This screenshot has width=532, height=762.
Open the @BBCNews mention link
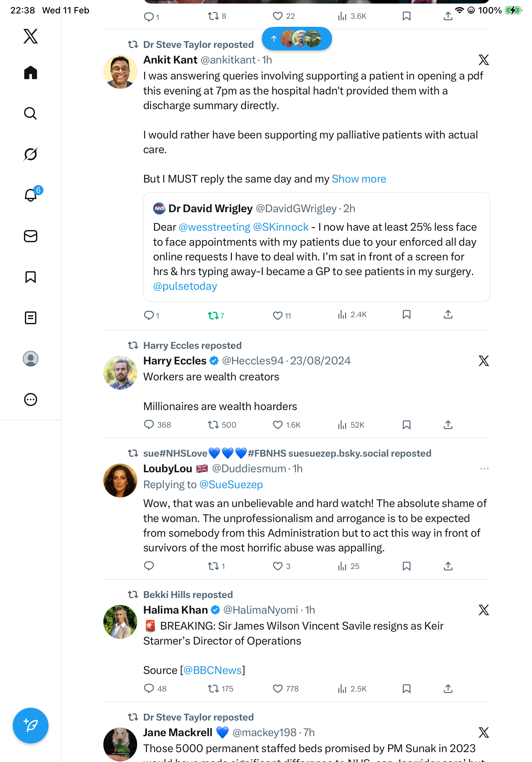(212, 670)
